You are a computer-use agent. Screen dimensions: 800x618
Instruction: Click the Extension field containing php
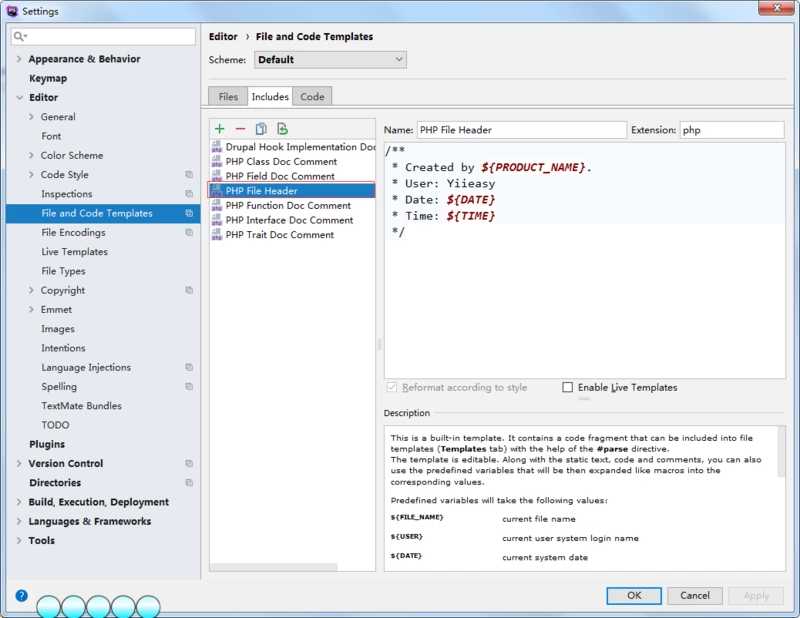click(732, 130)
